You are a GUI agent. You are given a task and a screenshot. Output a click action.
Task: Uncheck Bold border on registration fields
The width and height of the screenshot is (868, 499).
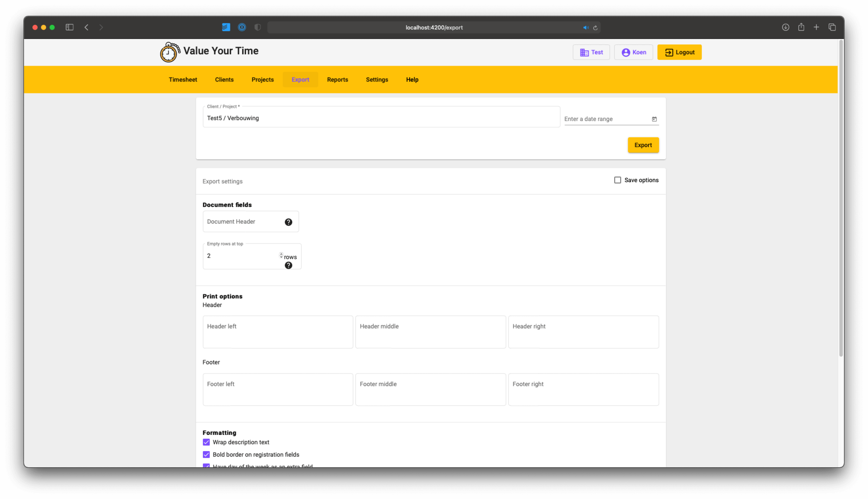[206, 455]
